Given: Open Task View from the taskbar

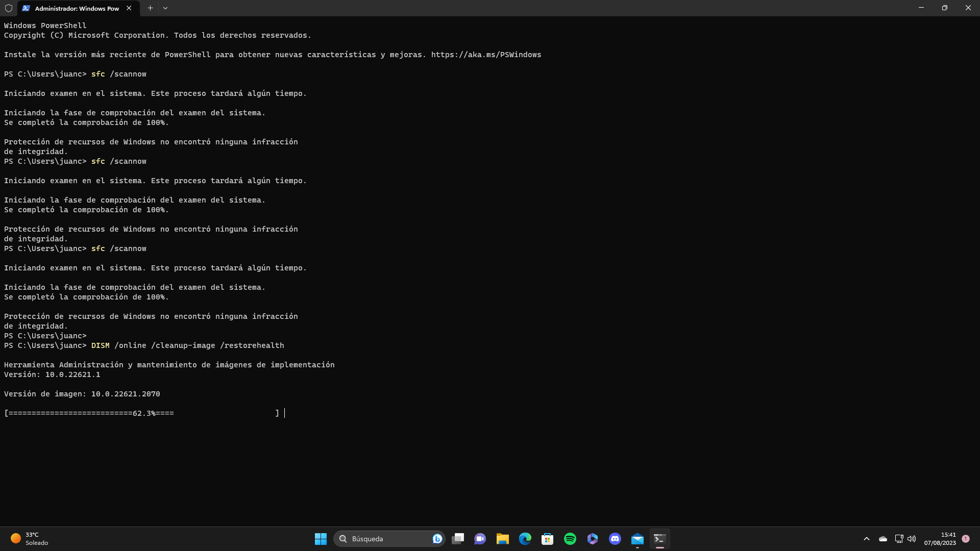Looking at the screenshot, I should click(x=458, y=539).
